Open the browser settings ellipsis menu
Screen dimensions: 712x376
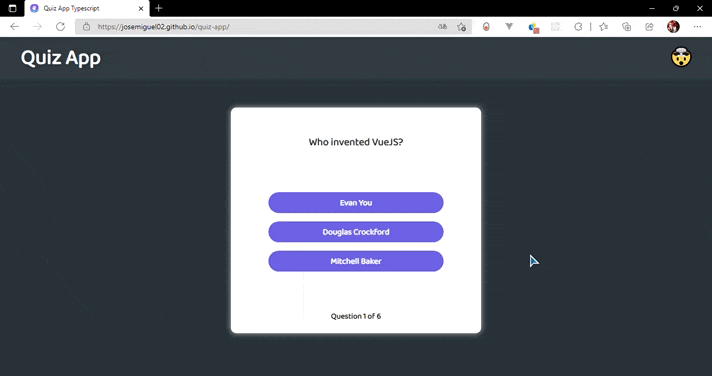(697, 27)
